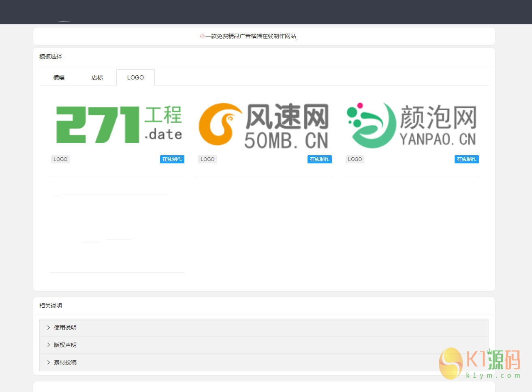Open the 风速网 50MB.CN logo template
532x392 pixels.
click(x=264, y=124)
